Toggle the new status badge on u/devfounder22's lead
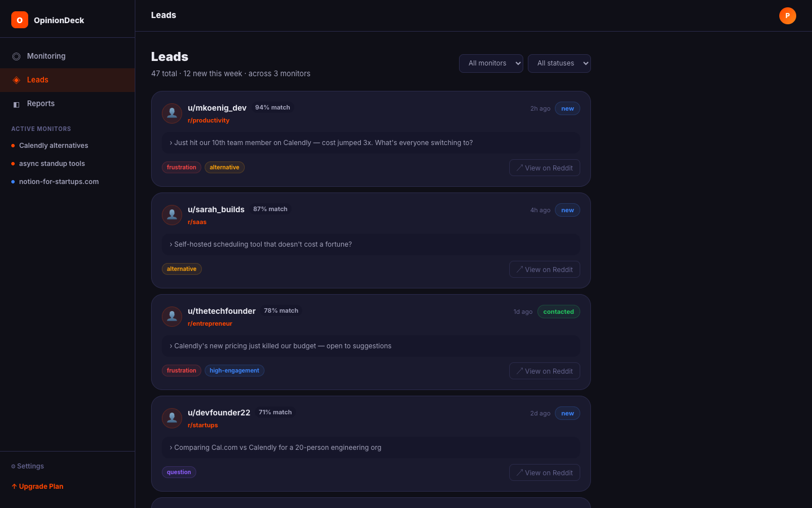812x508 pixels. point(567,413)
